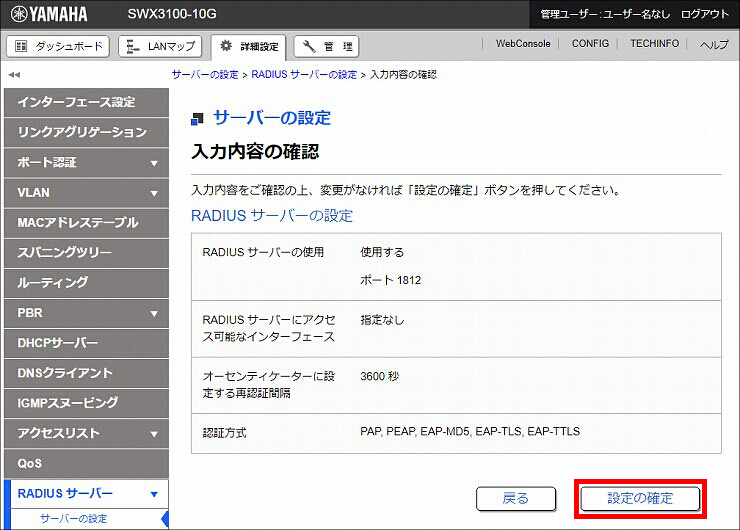Expand VLAN dropdown arrow

pyautogui.click(x=154, y=193)
